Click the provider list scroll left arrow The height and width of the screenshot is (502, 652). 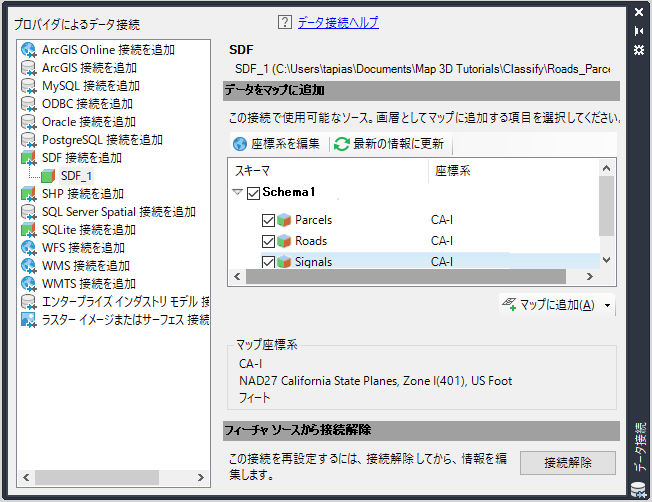click(x=26, y=477)
